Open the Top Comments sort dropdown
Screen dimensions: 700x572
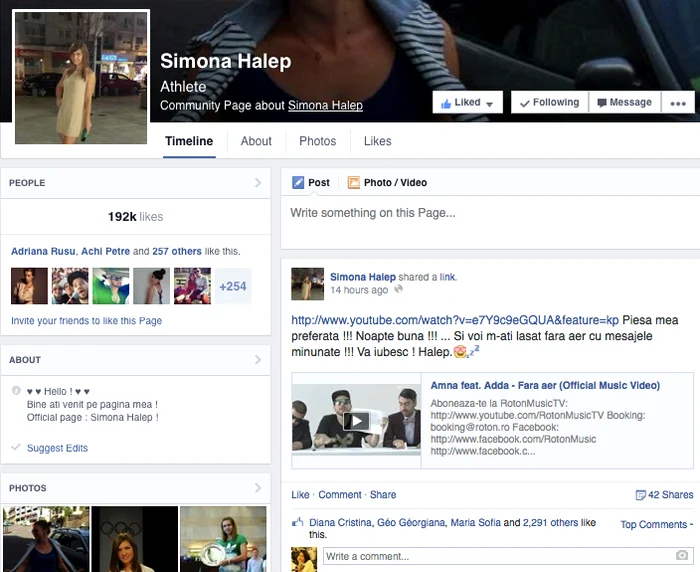tap(657, 524)
